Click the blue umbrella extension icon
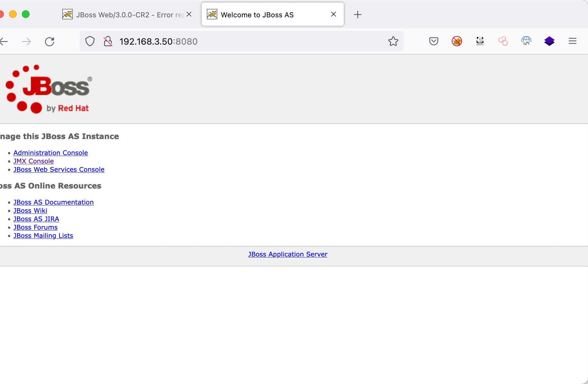 pyautogui.click(x=526, y=41)
